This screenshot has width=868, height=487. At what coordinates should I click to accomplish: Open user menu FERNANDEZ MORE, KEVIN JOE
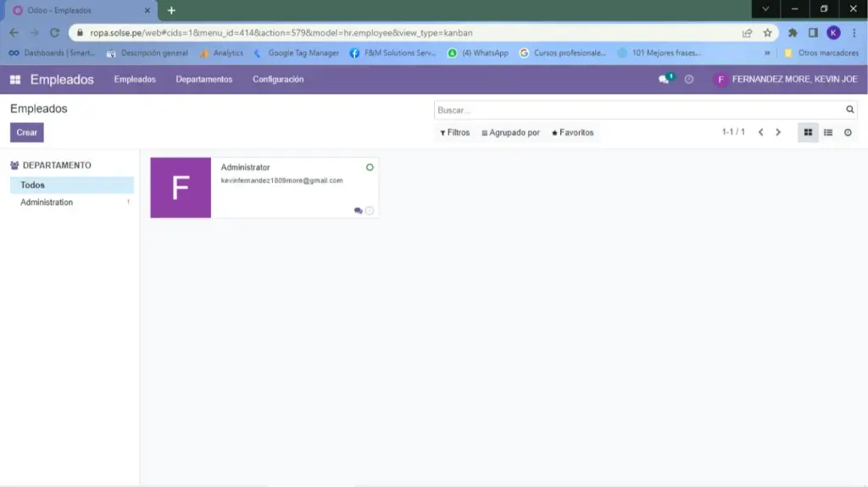[786, 80]
